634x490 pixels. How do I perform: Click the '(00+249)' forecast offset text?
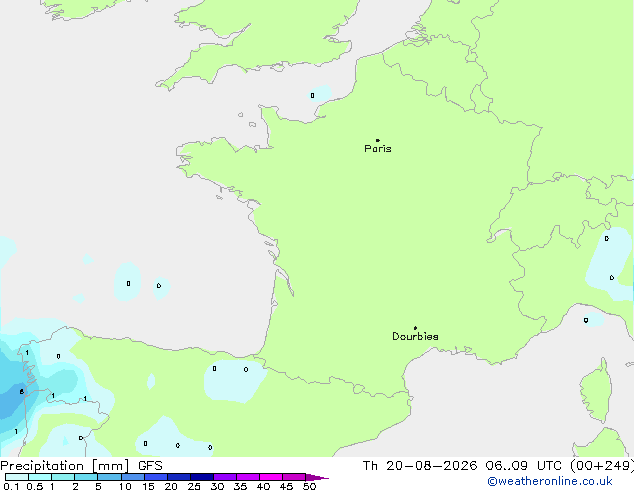click(602, 466)
